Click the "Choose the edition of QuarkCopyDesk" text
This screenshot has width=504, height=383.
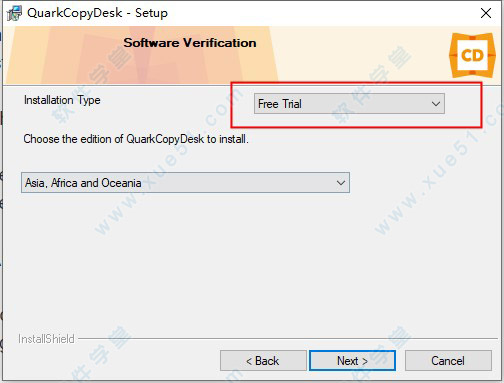(x=136, y=139)
